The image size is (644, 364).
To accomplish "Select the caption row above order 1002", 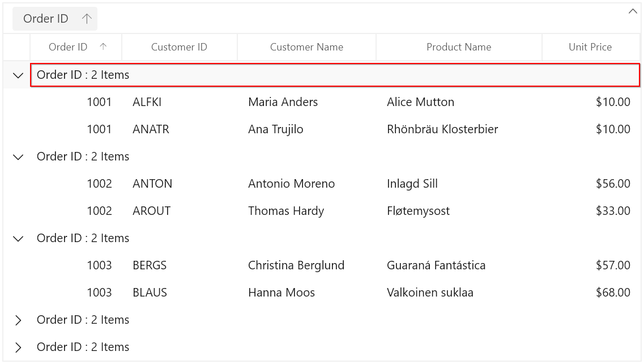I will [335, 156].
